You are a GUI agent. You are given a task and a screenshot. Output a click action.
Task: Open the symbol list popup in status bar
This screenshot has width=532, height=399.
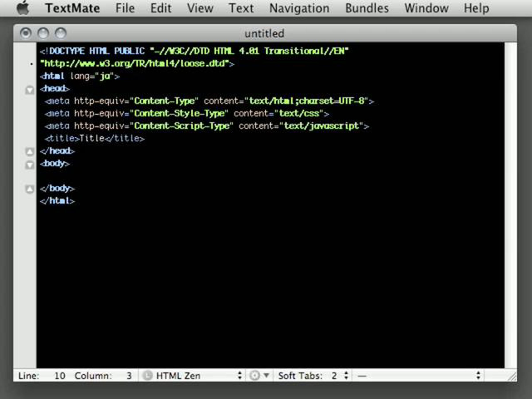point(418,376)
